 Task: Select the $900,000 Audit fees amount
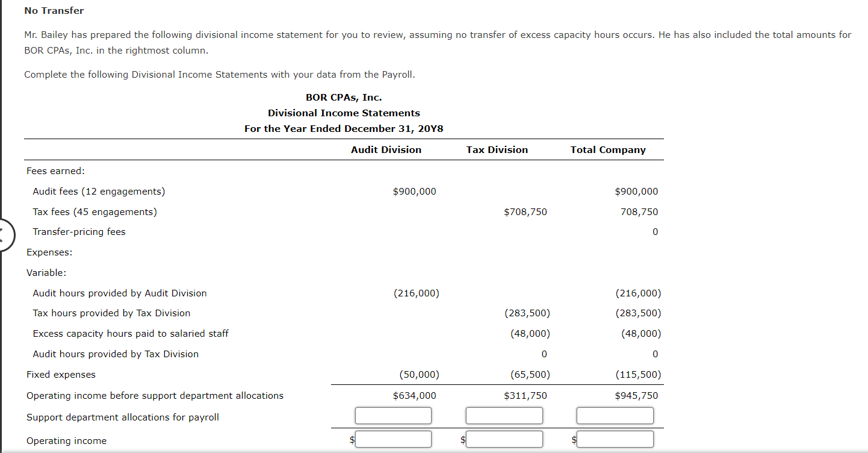click(x=414, y=191)
